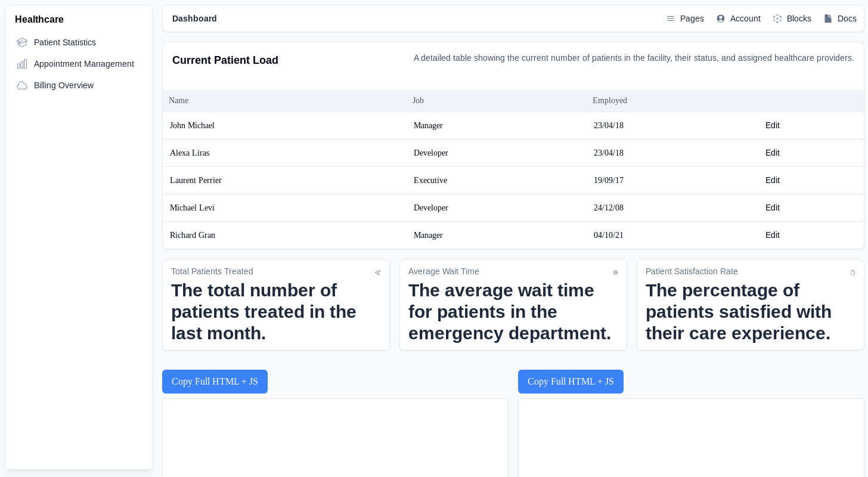Screen dimensions: 868x477
Task: Open the Billing Overview sidebar item
Action: tap(64, 85)
